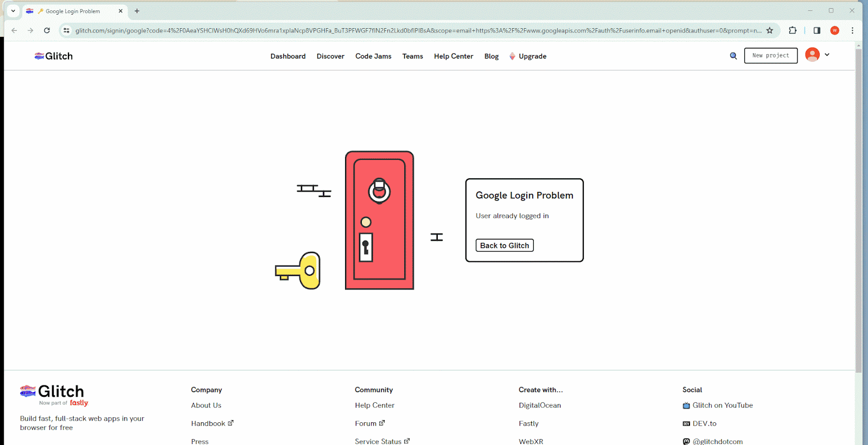Viewport: 868px width, 445px height.
Task: Open the Press link in the footer
Action: click(200, 441)
